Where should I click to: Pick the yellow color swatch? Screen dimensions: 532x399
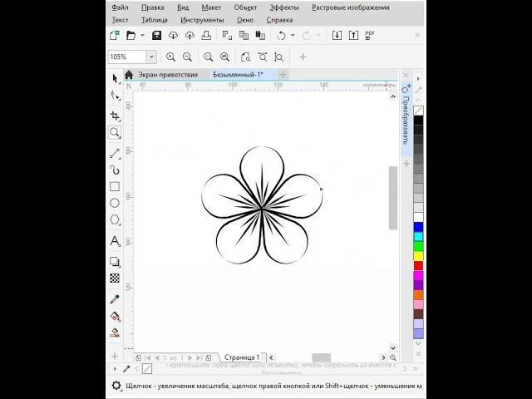click(418, 256)
